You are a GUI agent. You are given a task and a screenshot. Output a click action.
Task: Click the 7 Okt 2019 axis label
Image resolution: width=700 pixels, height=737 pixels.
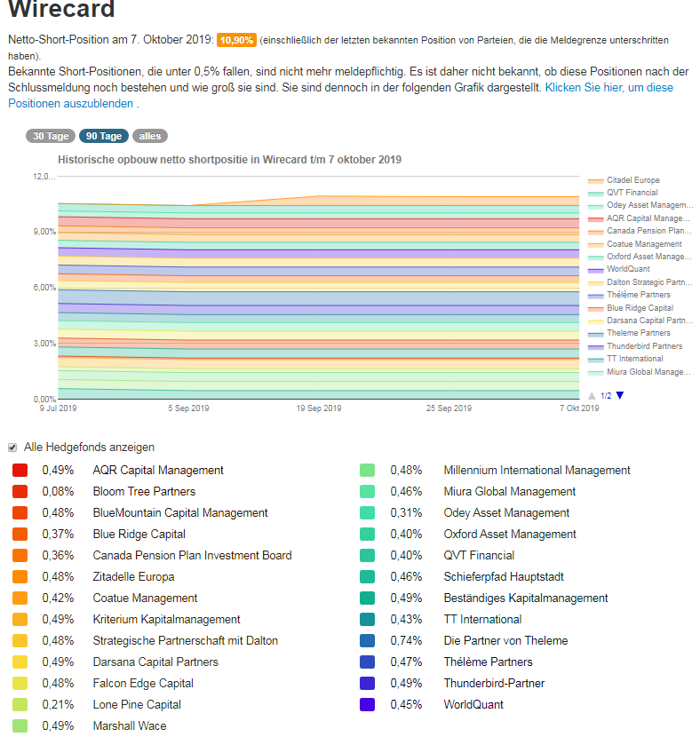pyautogui.click(x=579, y=408)
